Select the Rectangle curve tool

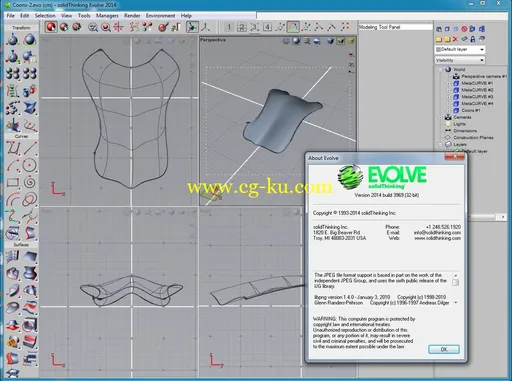pyautogui.click(x=13, y=182)
